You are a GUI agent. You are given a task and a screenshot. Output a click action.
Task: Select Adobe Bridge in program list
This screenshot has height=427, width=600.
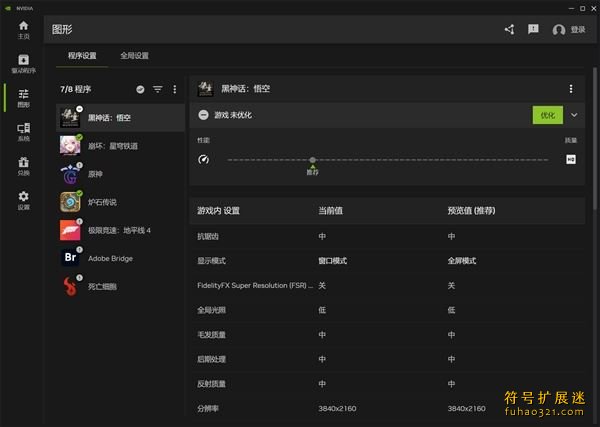click(x=120, y=259)
